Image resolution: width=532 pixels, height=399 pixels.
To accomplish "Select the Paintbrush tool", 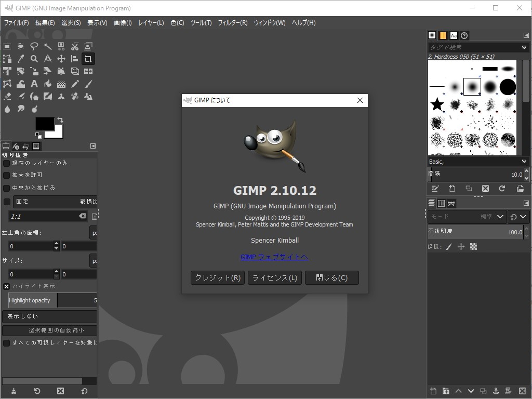I will tap(88, 84).
